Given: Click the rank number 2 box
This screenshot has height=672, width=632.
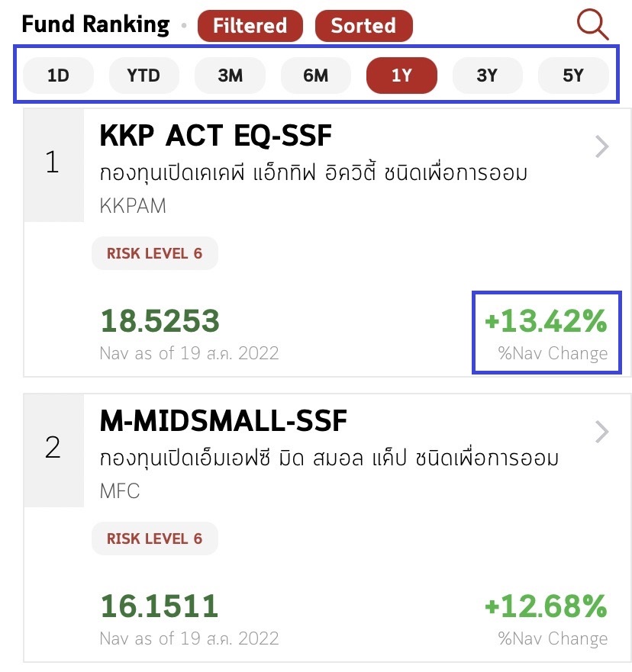Looking at the screenshot, I should click(53, 448).
